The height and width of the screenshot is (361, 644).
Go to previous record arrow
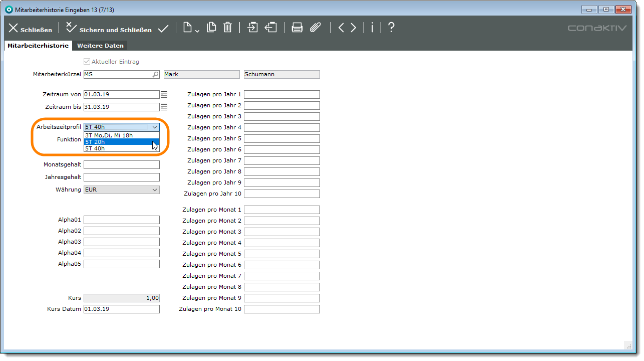click(342, 28)
